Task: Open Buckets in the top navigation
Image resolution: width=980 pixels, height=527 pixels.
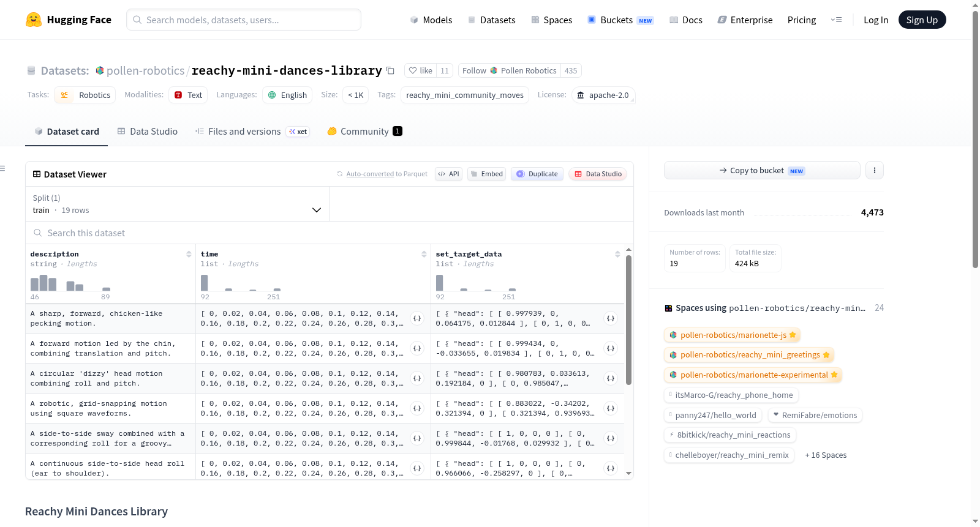Action: [620, 20]
